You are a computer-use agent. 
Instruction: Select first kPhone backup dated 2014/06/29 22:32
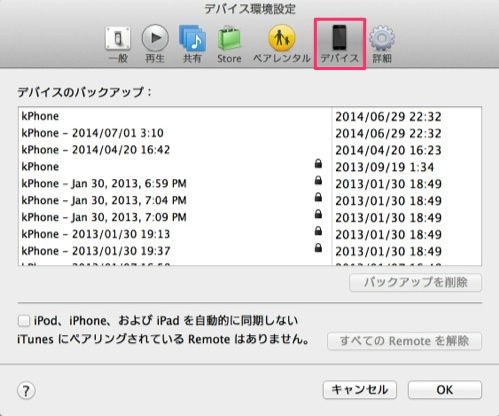(250, 116)
